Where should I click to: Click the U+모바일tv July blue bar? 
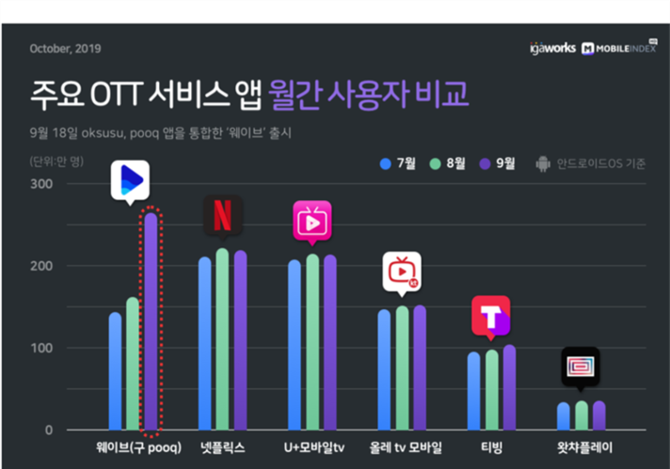click(x=294, y=345)
